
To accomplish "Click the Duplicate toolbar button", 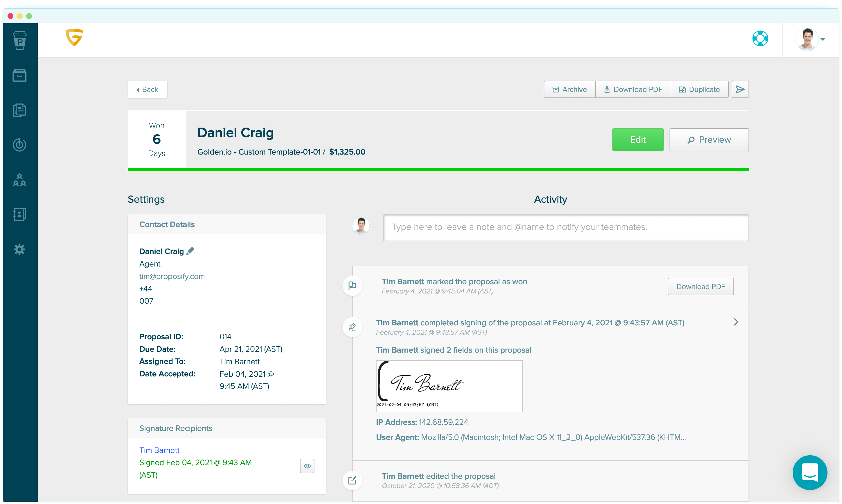I will coord(699,89).
